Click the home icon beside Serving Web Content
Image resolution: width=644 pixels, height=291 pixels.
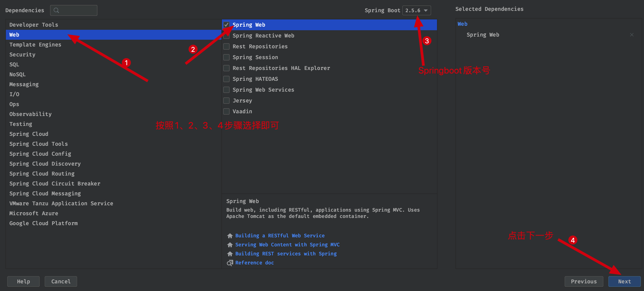coord(230,245)
